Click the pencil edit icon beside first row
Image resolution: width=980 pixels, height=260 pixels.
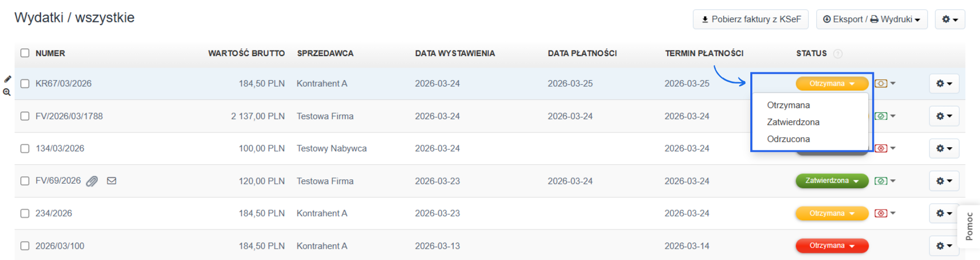8,79
